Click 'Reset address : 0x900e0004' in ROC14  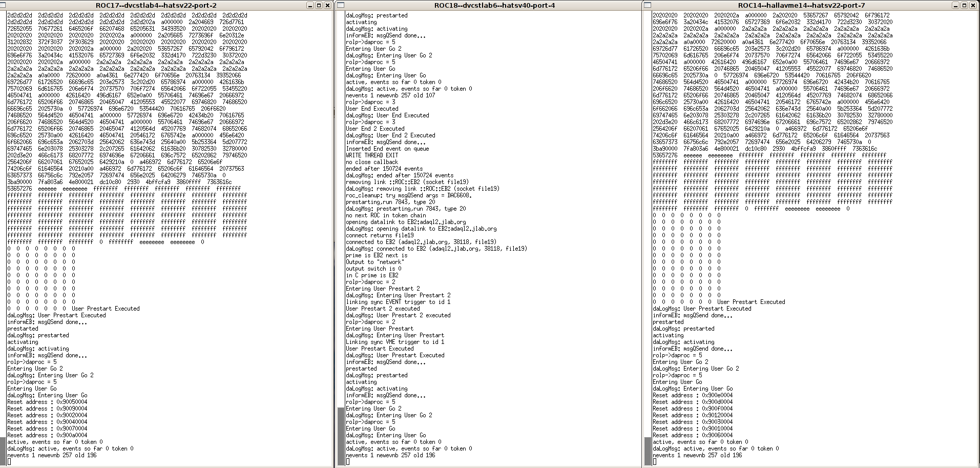click(x=693, y=395)
